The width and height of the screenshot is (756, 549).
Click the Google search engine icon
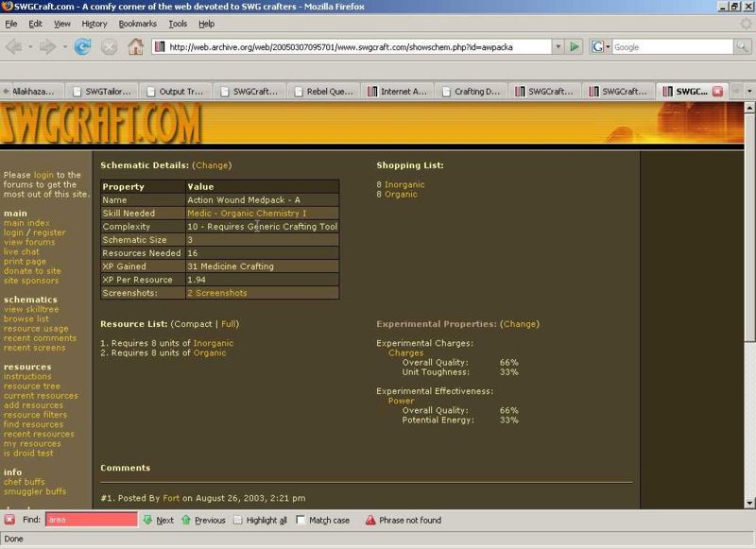click(x=598, y=46)
